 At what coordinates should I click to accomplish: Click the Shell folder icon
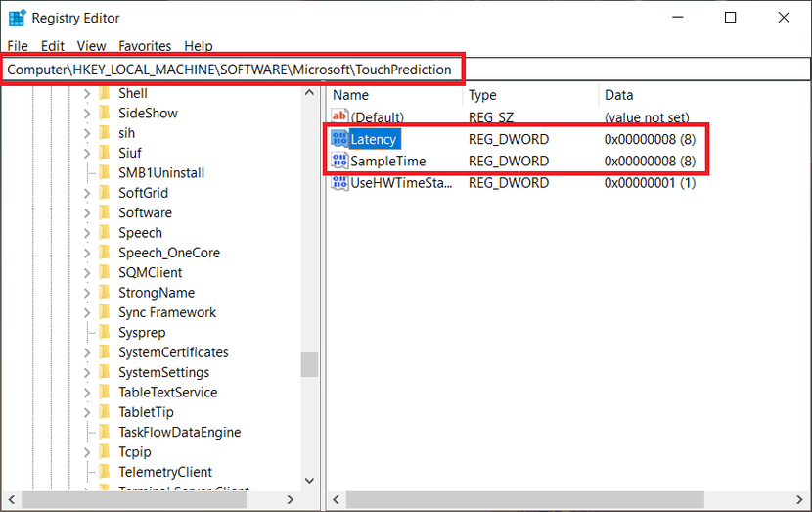[x=105, y=93]
